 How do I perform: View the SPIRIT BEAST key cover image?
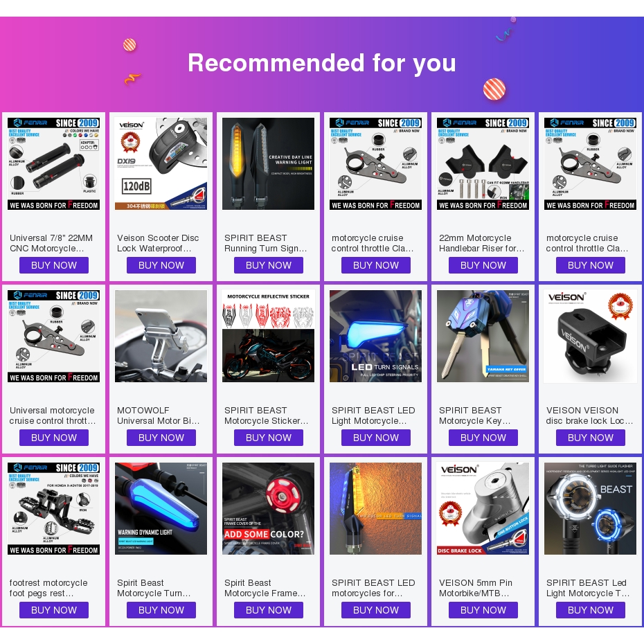[x=483, y=336]
